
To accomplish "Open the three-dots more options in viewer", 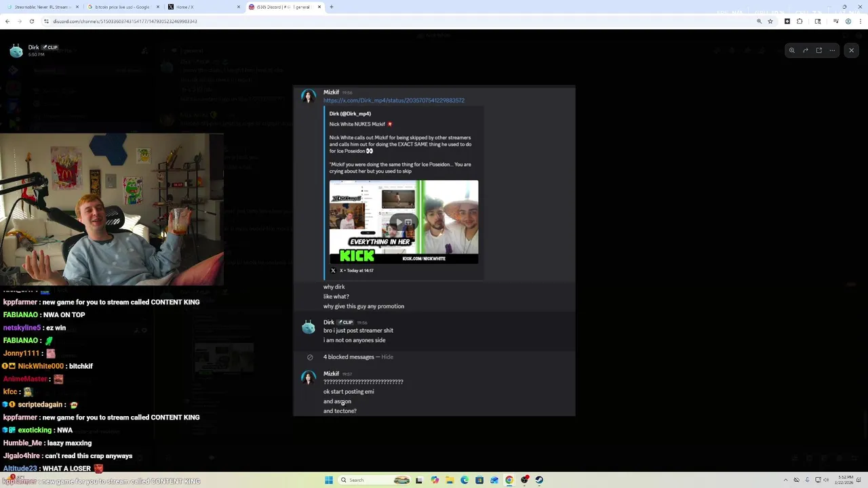I will [832, 50].
